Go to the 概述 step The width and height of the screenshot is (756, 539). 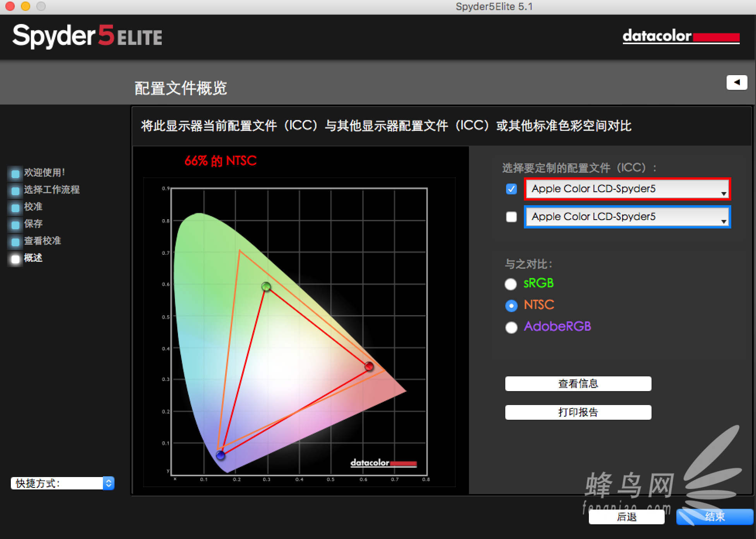(x=33, y=257)
